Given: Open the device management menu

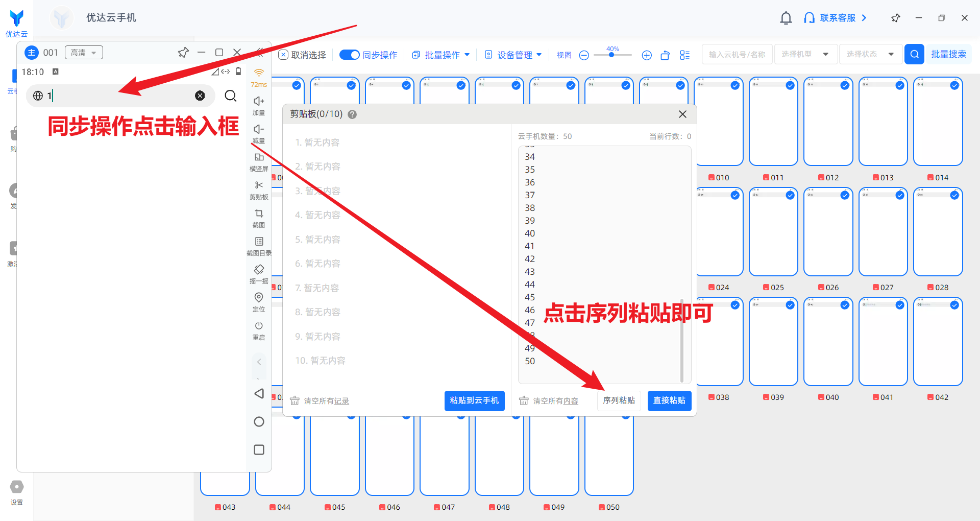Looking at the screenshot, I should click(513, 55).
